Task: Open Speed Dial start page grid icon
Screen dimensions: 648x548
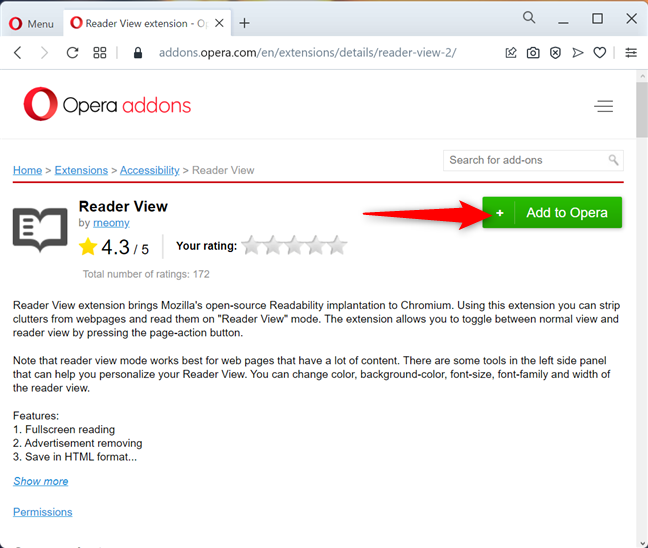Action: coord(100,52)
